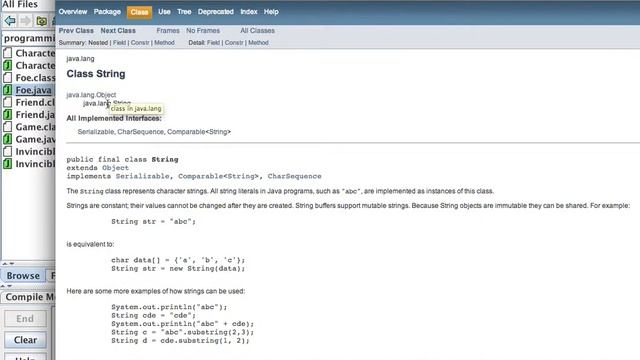Select the Browse tab in file panel
This screenshot has width=640, height=360.
tap(23, 276)
